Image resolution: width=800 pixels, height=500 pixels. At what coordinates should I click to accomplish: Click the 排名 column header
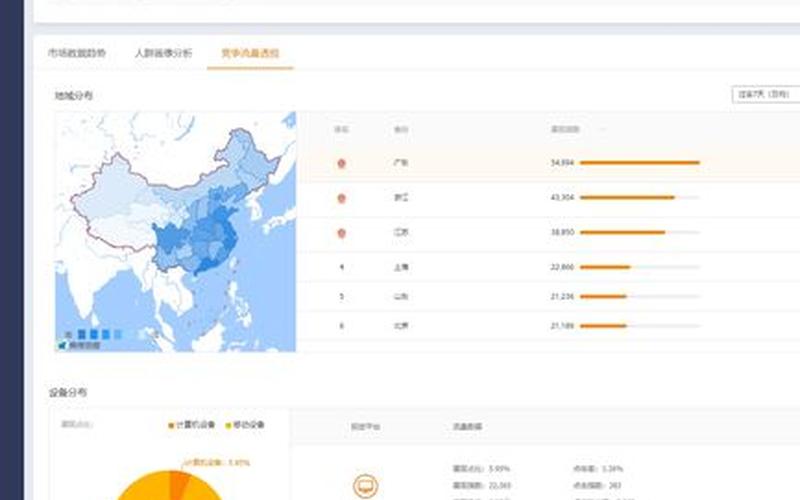341,129
